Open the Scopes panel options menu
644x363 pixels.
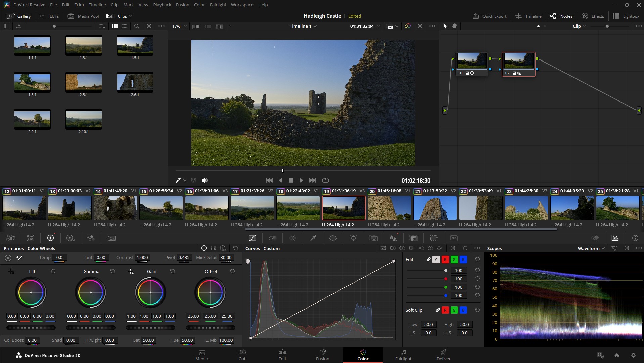click(639, 248)
